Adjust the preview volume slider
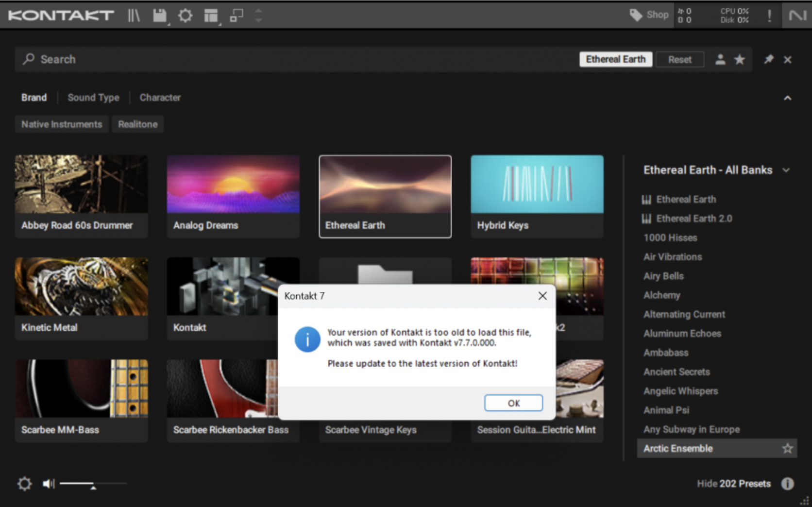812x507 pixels. point(93,484)
